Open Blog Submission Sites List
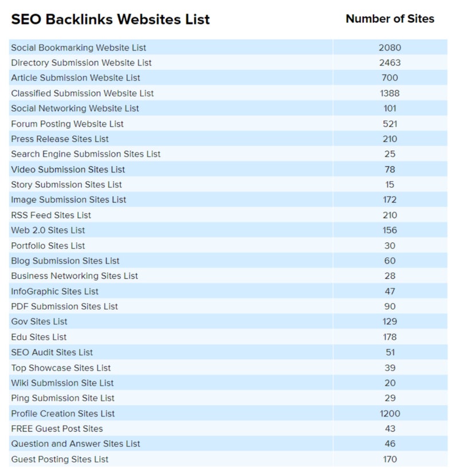 [x=65, y=261]
